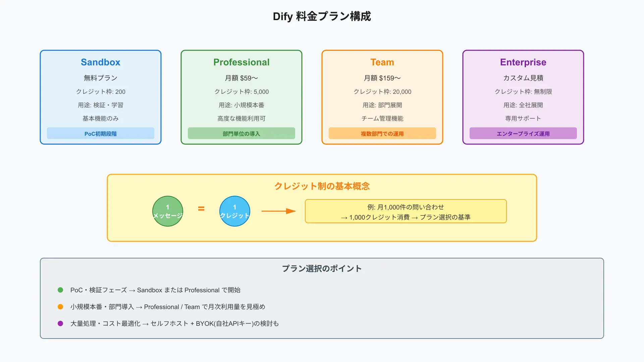The height and width of the screenshot is (362, 644).
Task: Click the '月額 $59〜' price
Action: 241,78
